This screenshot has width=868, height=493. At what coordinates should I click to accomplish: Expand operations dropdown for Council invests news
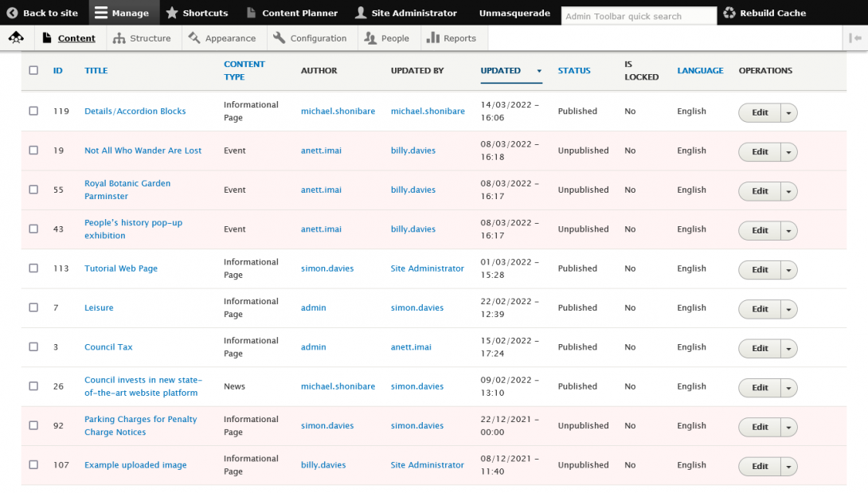coord(789,388)
